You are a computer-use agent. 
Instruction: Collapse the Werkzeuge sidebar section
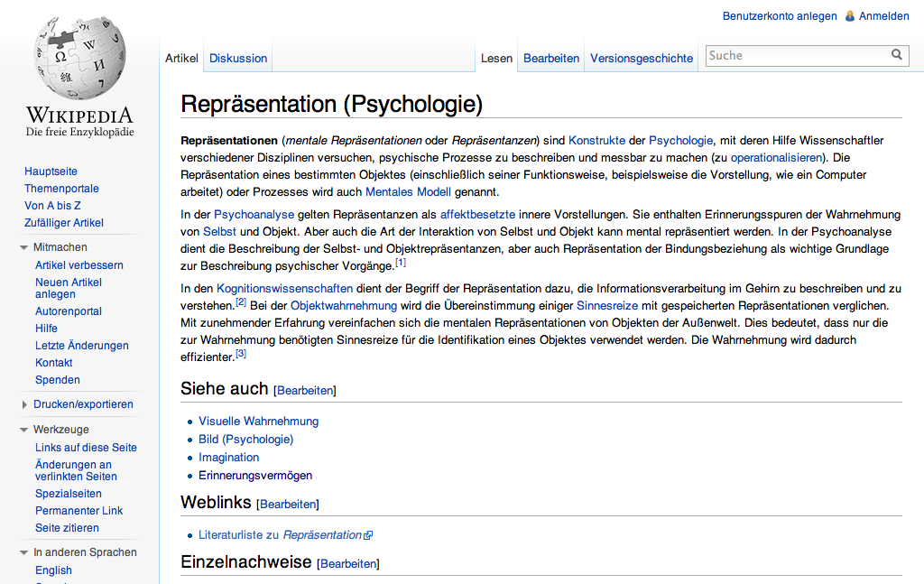[23, 430]
